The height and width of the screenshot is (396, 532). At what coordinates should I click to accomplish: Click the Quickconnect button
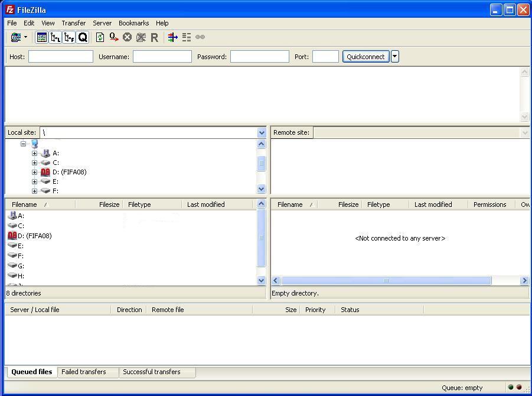pyautogui.click(x=365, y=56)
